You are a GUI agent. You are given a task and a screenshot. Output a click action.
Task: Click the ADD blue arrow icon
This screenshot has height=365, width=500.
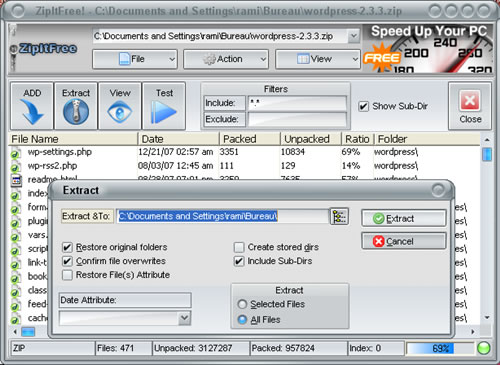pos(32,112)
